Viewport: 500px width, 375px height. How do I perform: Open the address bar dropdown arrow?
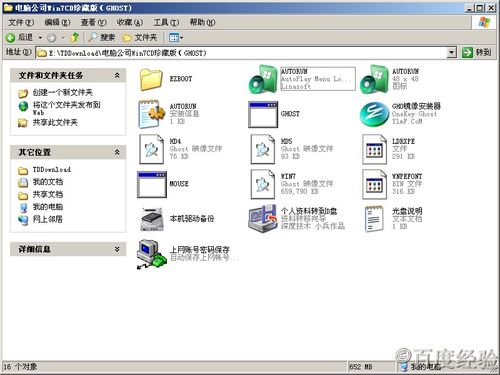click(451, 53)
